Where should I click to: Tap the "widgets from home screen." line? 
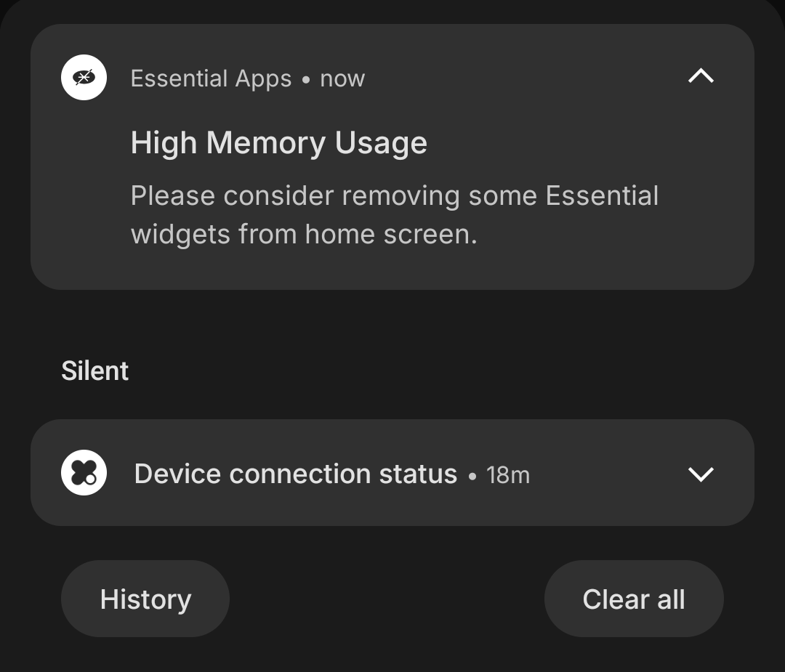[303, 235]
